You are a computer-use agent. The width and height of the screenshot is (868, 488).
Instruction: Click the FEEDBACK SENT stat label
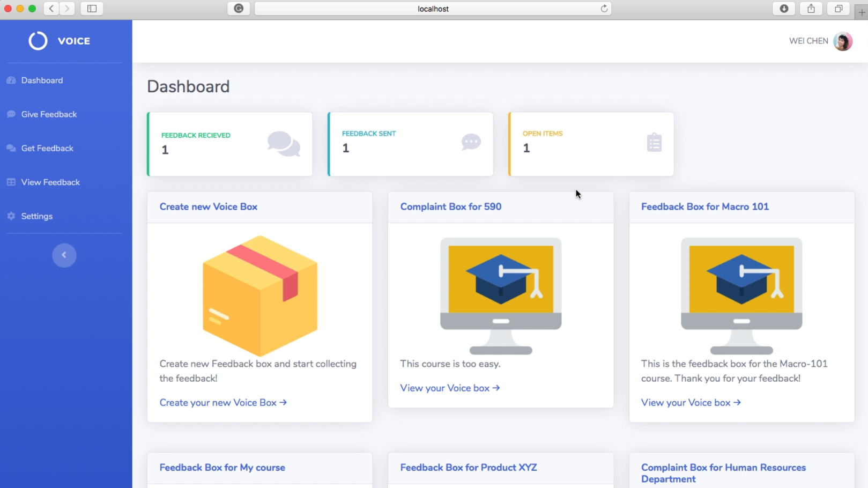369,134
